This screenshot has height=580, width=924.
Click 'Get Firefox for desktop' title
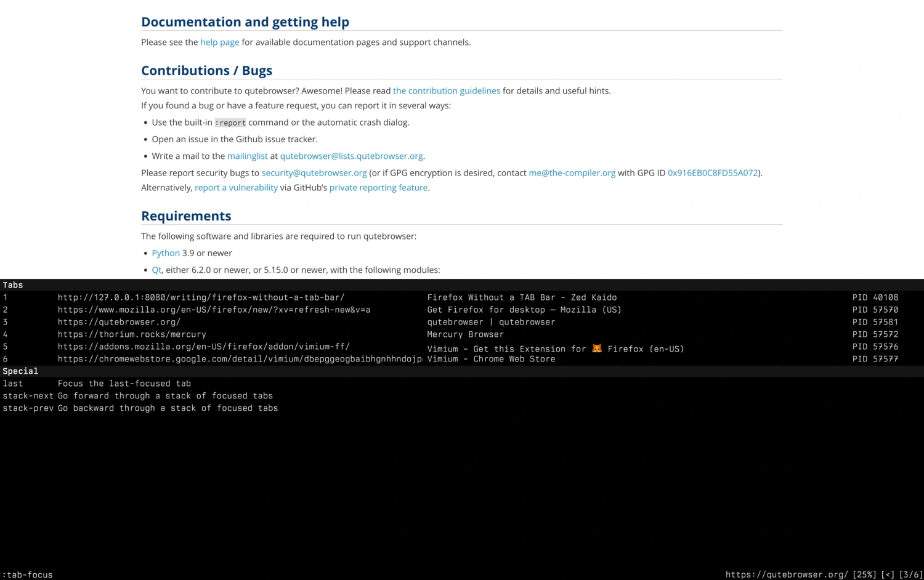coord(524,310)
